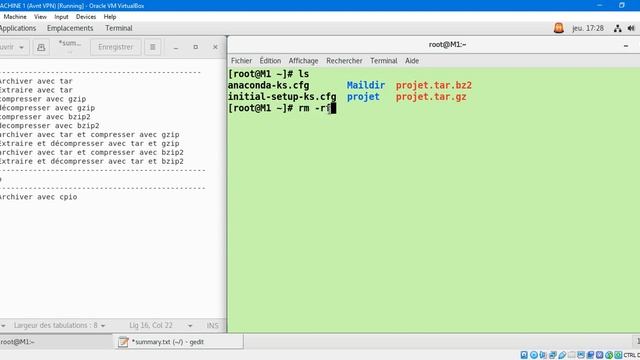Click anaconda-ks.cfg in terminal output

point(269,85)
